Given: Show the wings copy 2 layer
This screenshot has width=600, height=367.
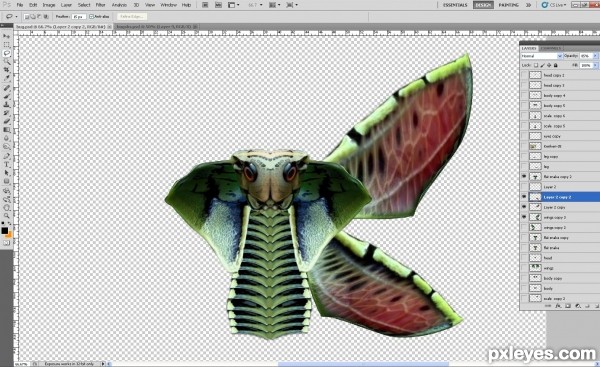Looking at the screenshot, I should [x=524, y=227].
